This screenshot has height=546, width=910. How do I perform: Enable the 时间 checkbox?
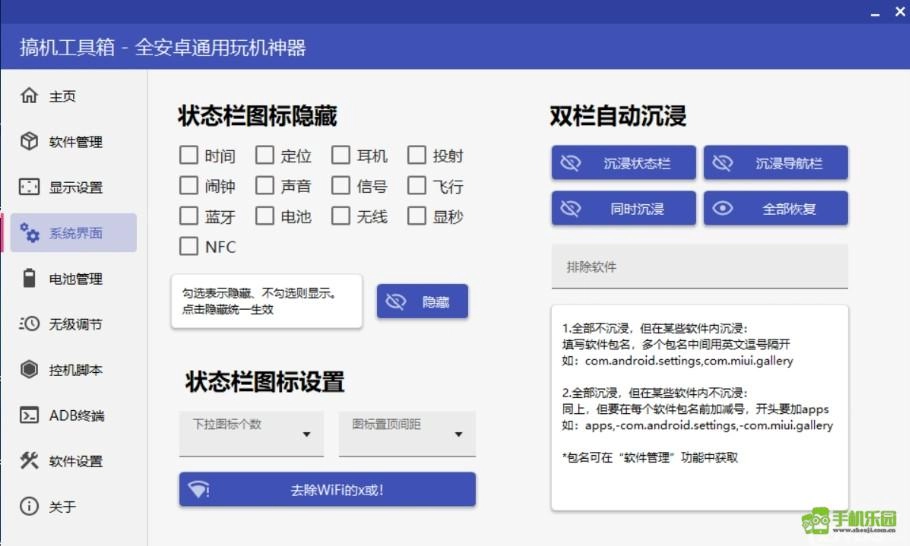tap(188, 155)
